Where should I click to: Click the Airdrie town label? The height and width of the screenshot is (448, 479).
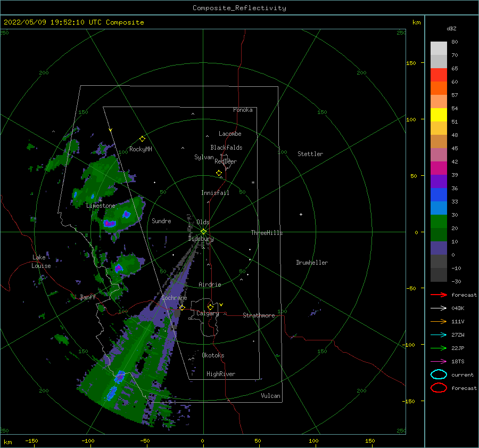pos(210,284)
